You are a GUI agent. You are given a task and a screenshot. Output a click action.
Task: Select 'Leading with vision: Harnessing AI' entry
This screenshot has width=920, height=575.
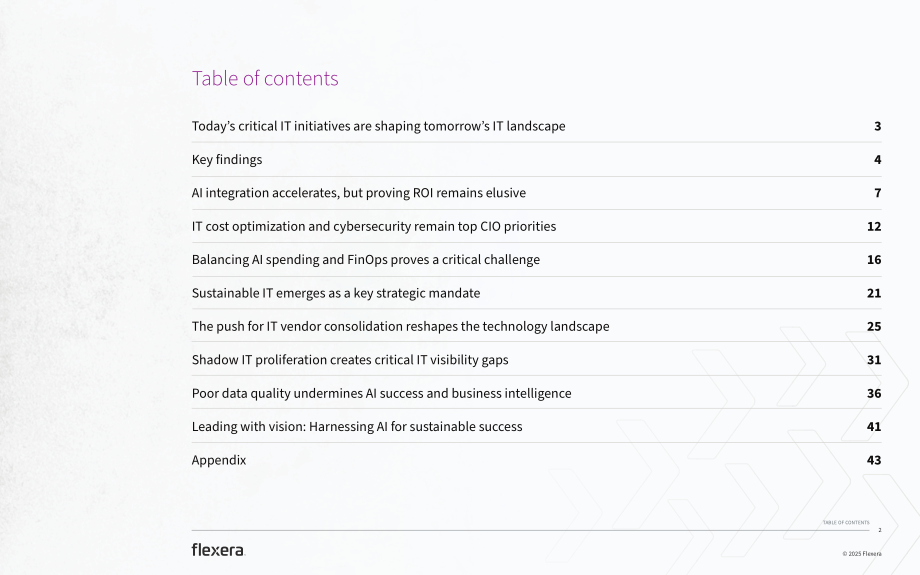357,427
